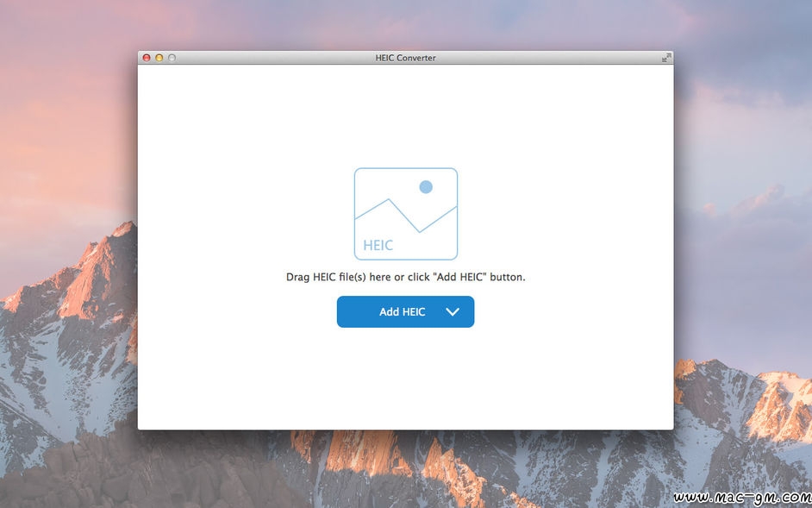The width and height of the screenshot is (812, 508).
Task: Click the Add HEIC button
Action: [x=405, y=311]
